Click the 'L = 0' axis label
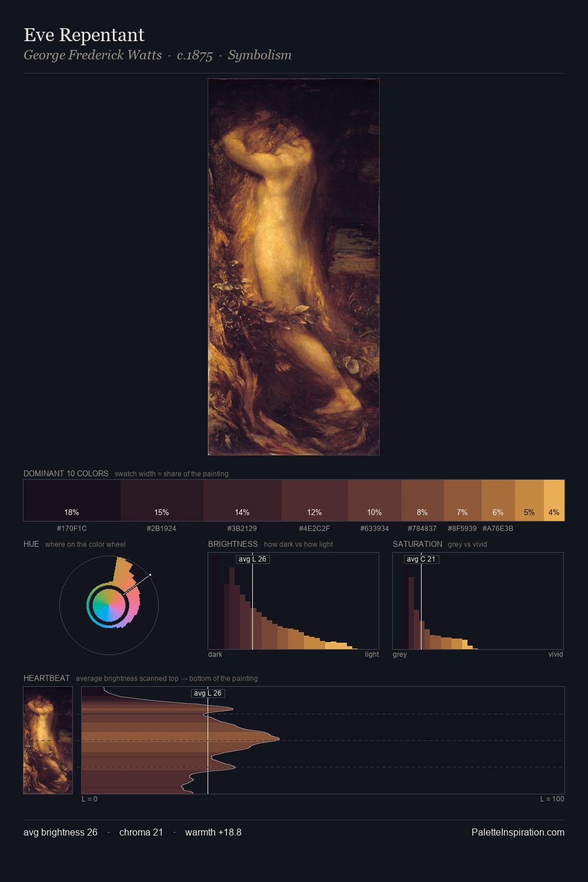This screenshot has height=882, width=588. [x=90, y=799]
